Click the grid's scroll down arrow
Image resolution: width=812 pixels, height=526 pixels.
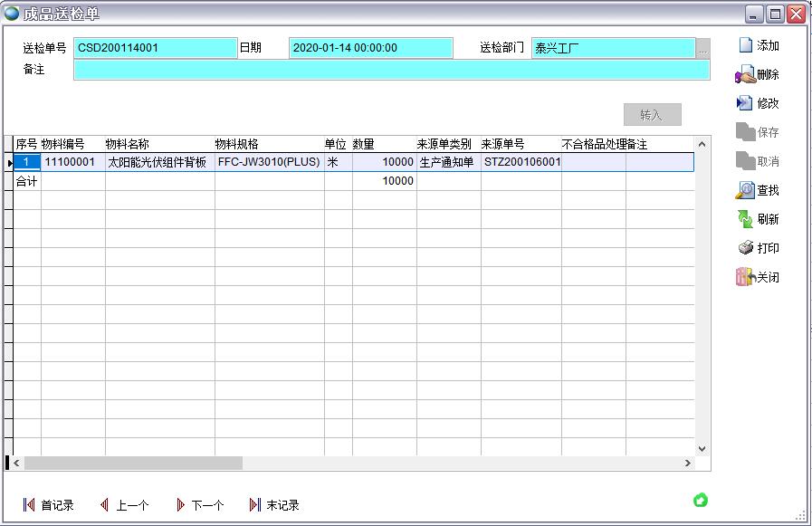coord(702,448)
